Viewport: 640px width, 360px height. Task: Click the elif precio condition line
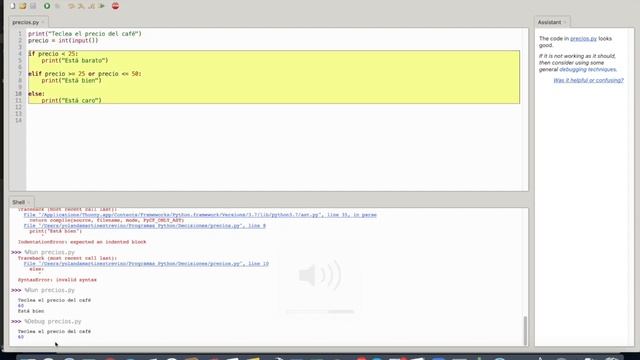(x=85, y=73)
